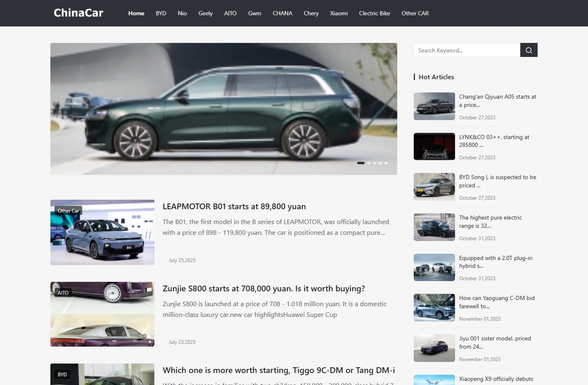
Task: Focus the Search Keyword input field
Action: tap(467, 50)
